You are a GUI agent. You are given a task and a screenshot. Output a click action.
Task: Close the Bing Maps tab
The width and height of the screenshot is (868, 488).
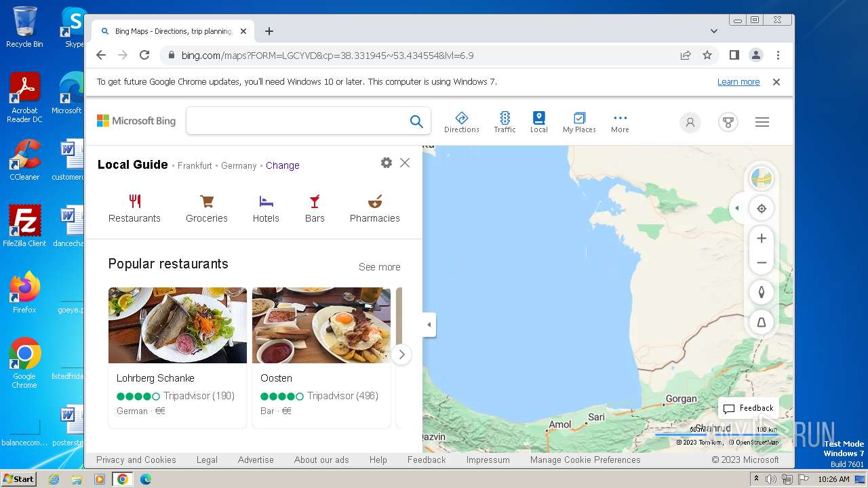click(x=243, y=31)
